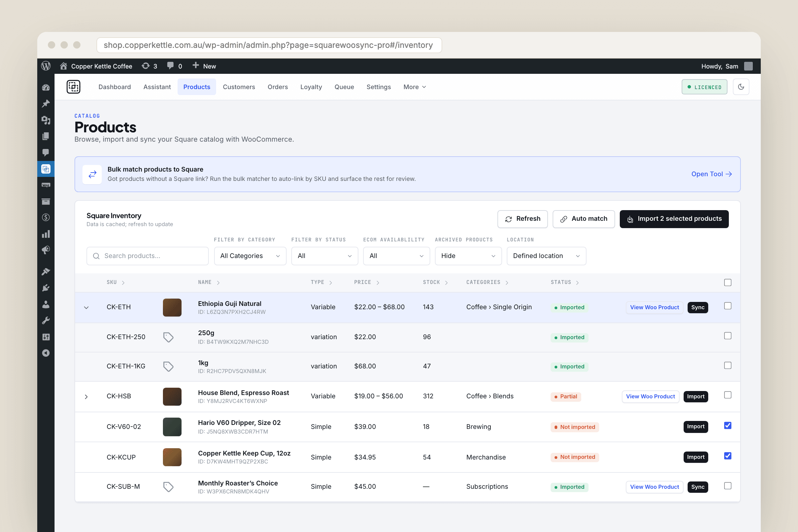Expand the CK-HSB House Blend variations
This screenshot has height=532, width=798.
point(86,397)
